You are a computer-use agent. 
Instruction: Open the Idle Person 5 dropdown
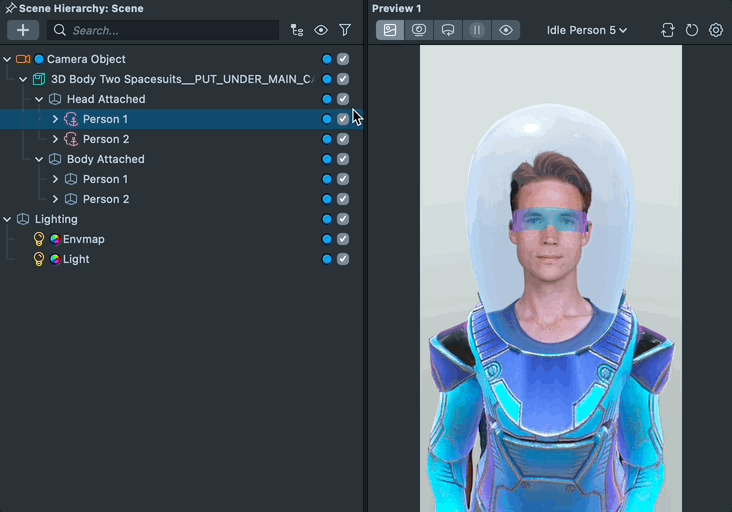587,30
